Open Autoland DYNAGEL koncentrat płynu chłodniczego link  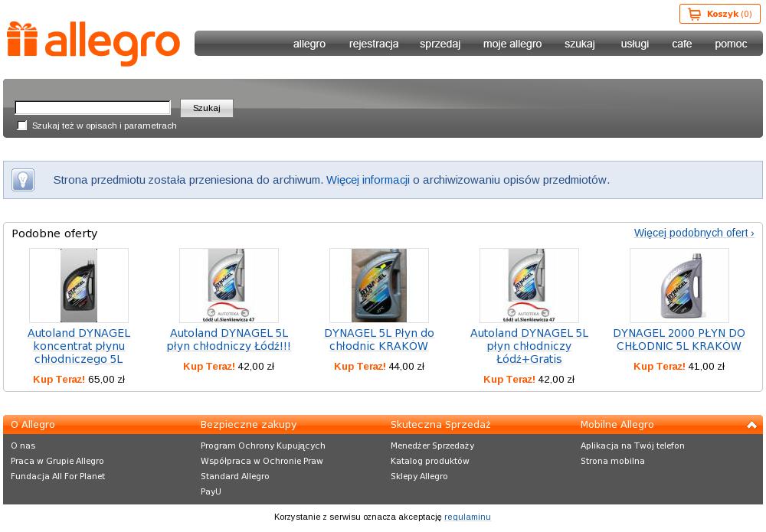tap(79, 346)
